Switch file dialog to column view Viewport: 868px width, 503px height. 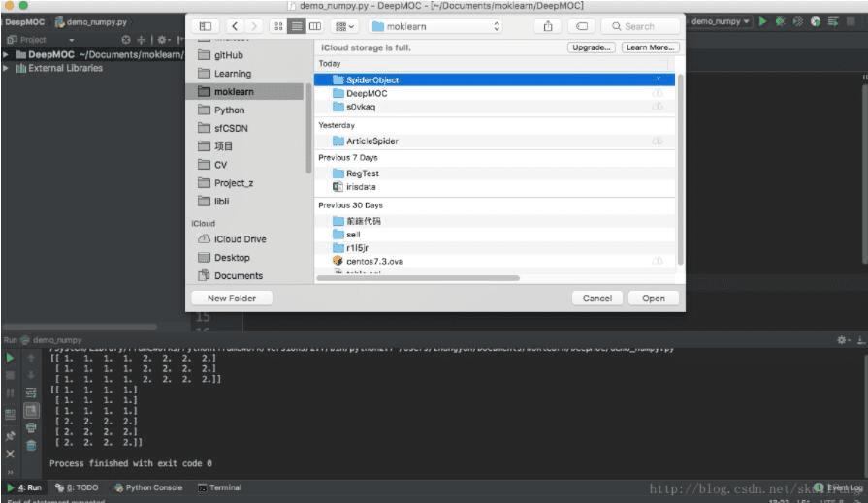[x=315, y=26]
